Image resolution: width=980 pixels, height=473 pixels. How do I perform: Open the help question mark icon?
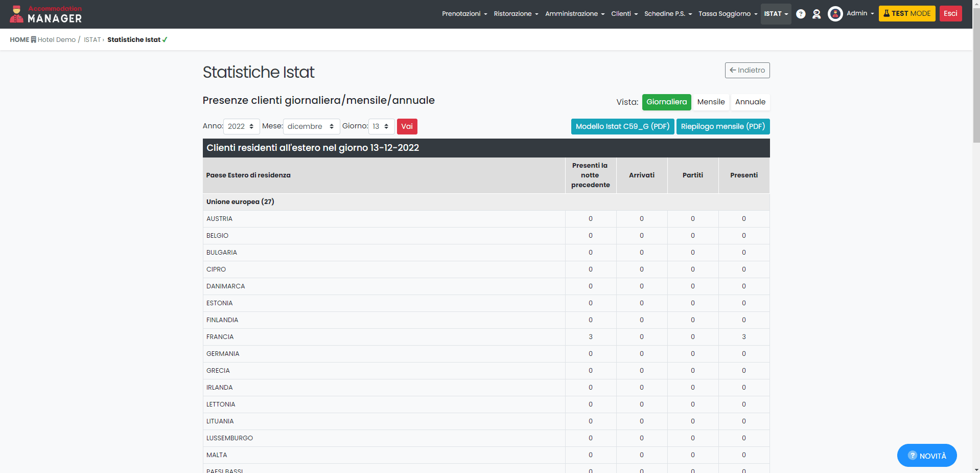[x=801, y=14]
